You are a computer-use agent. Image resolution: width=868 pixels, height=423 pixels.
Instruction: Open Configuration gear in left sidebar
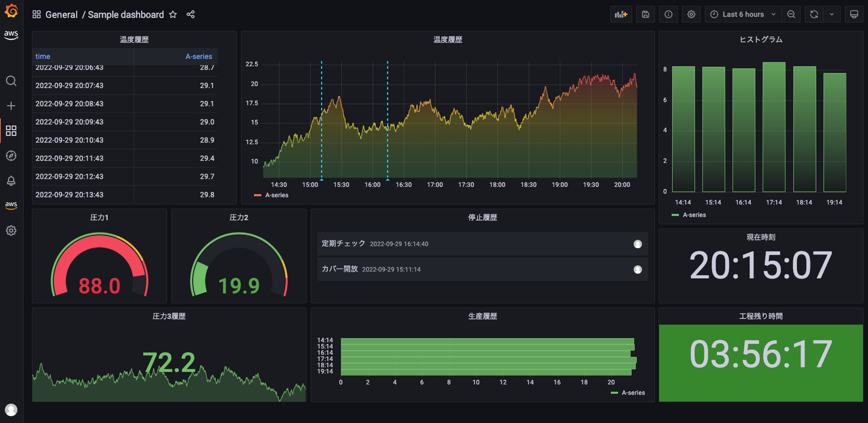(x=11, y=230)
